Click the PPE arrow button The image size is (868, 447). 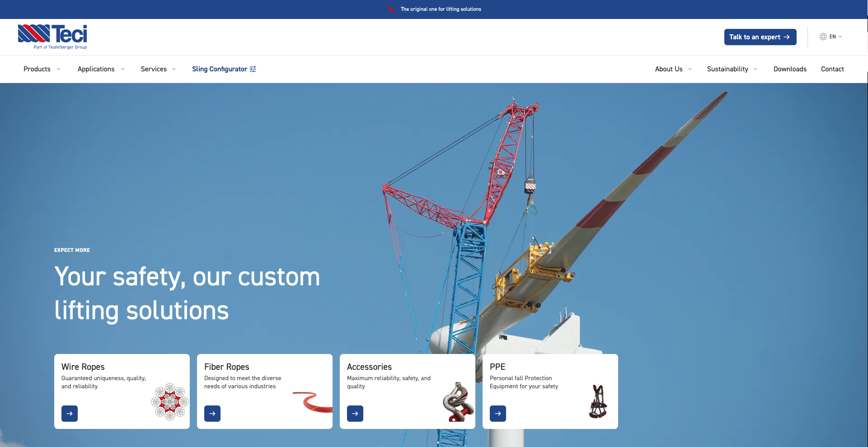point(498,414)
